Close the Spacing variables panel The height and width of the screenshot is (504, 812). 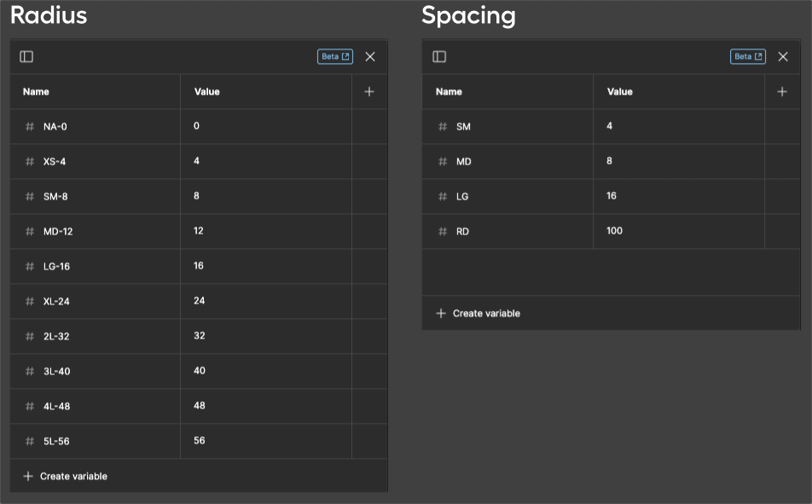point(783,56)
